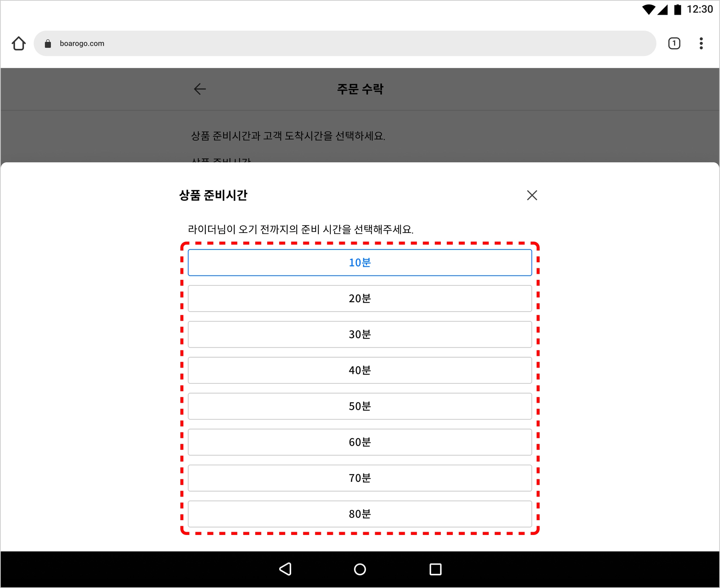The image size is (720, 588).
Task: Tap the battery indicator in the status bar
Action: [677, 9]
